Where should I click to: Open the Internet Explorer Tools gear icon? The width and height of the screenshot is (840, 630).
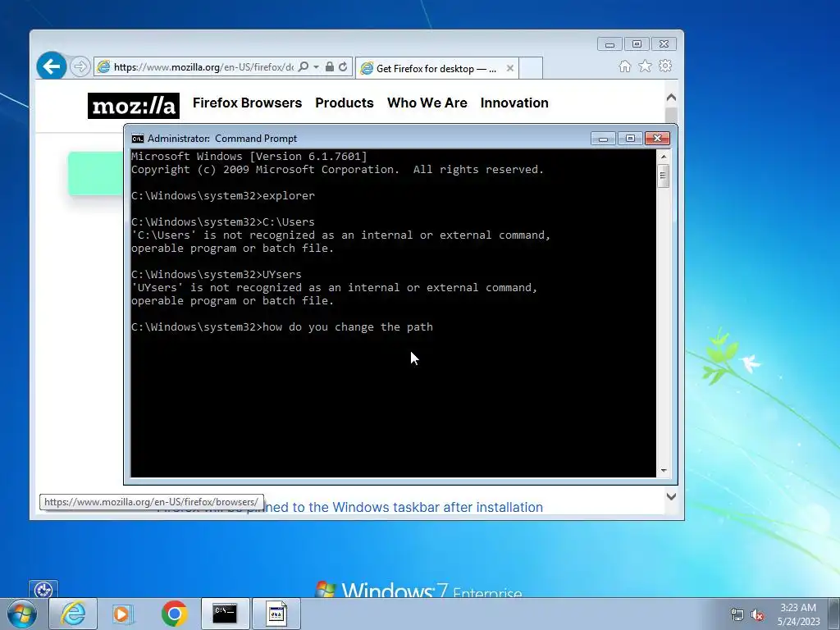tap(665, 66)
